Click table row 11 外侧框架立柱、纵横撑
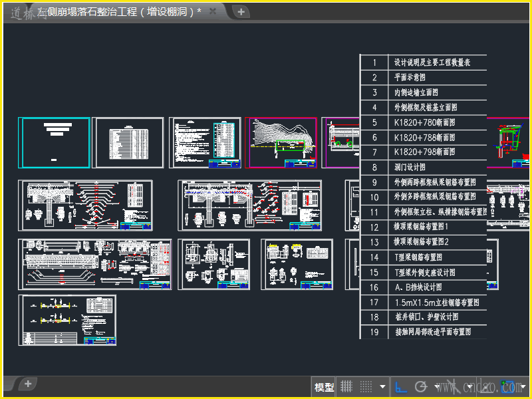The width and height of the screenshot is (532, 399). tap(424, 212)
